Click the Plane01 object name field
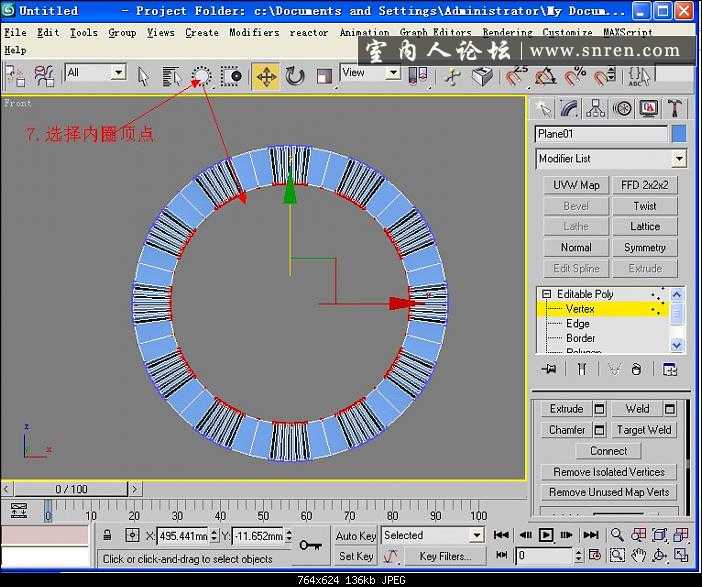The width and height of the screenshot is (702, 587). (601, 134)
